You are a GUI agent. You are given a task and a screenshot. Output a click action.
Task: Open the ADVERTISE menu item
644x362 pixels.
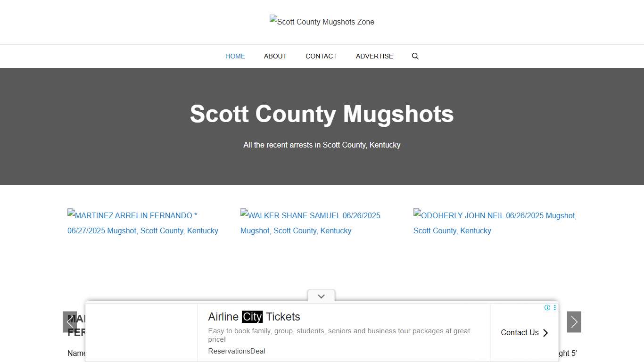tap(374, 56)
